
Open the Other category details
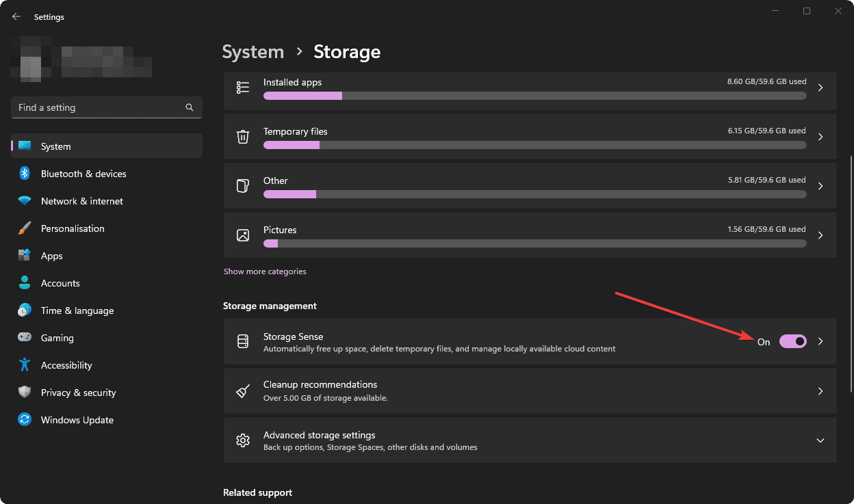tap(530, 185)
